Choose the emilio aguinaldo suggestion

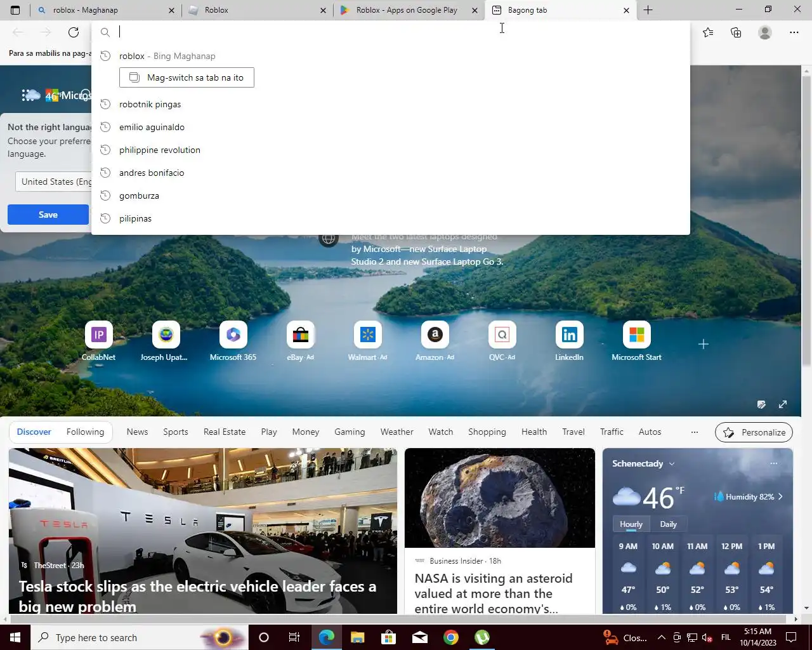coord(391,127)
